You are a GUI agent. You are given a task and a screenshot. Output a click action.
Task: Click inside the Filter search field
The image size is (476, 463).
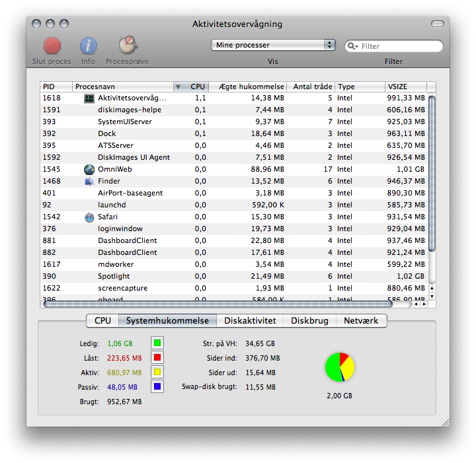(394, 46)
